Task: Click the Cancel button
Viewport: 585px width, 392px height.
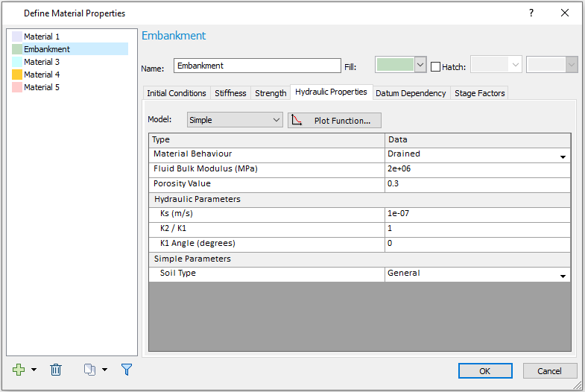Action: coord(549,371)
